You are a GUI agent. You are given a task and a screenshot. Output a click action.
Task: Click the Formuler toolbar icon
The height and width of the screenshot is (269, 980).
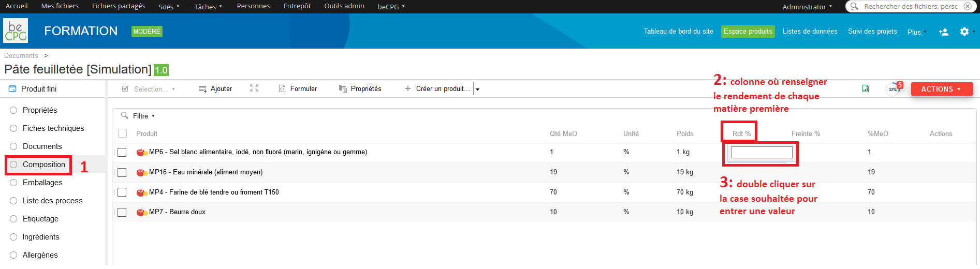tap(282, 89)
